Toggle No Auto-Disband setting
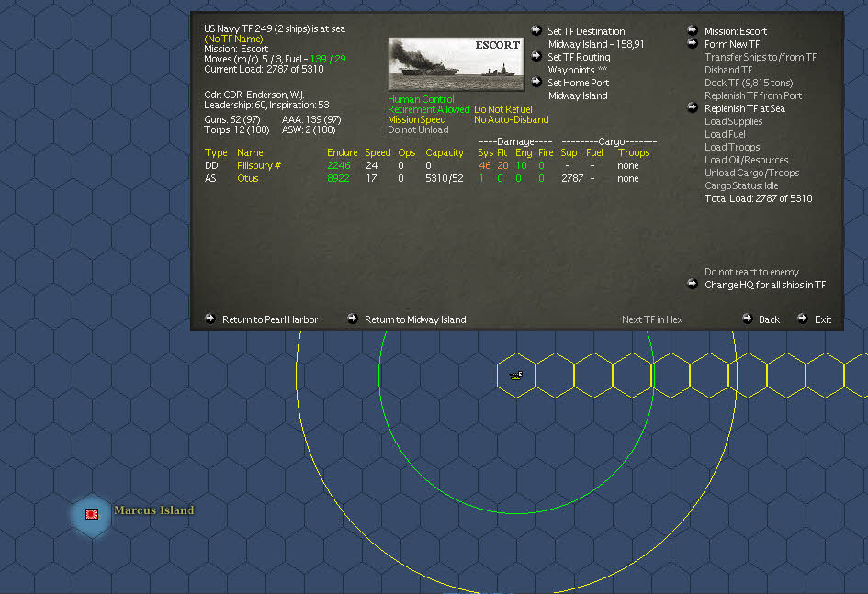 [512, 119]
